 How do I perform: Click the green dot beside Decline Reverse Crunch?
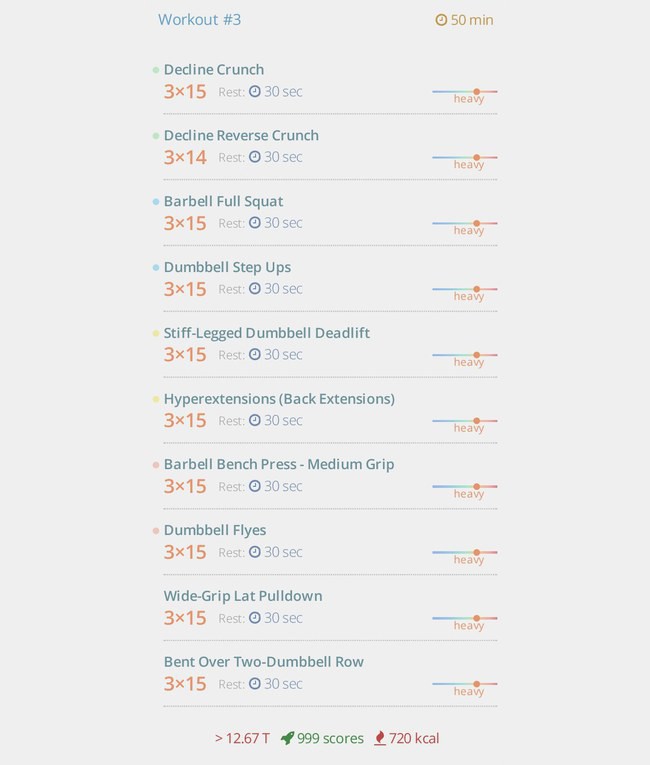156,136
